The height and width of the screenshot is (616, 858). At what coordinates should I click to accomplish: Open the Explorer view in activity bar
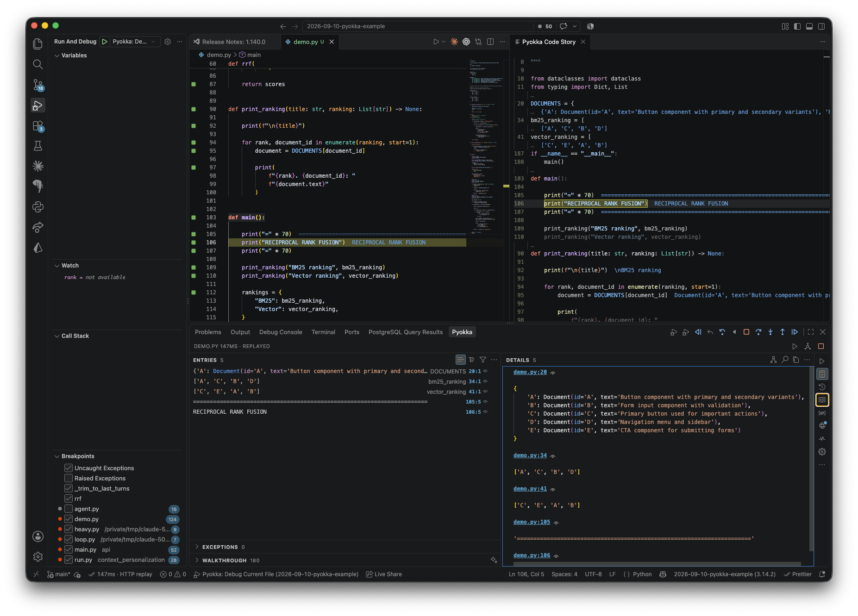(x=38, y=44)
